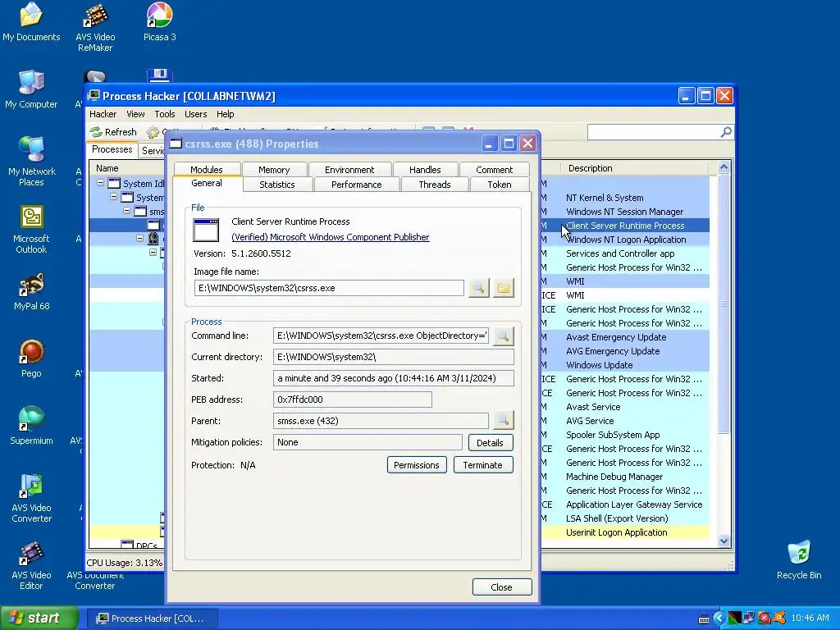Click into the Image file name field

point(329,288)
